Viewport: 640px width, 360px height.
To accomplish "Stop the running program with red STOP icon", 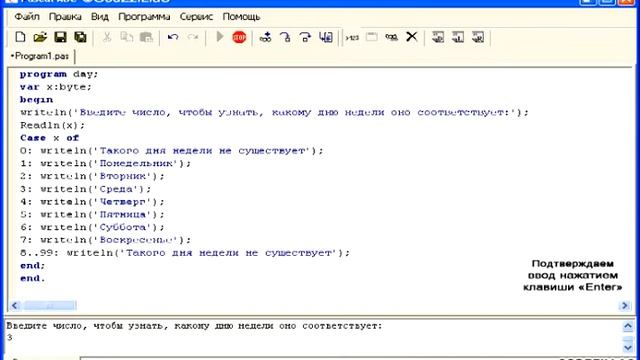I will (x=239, y=37).
